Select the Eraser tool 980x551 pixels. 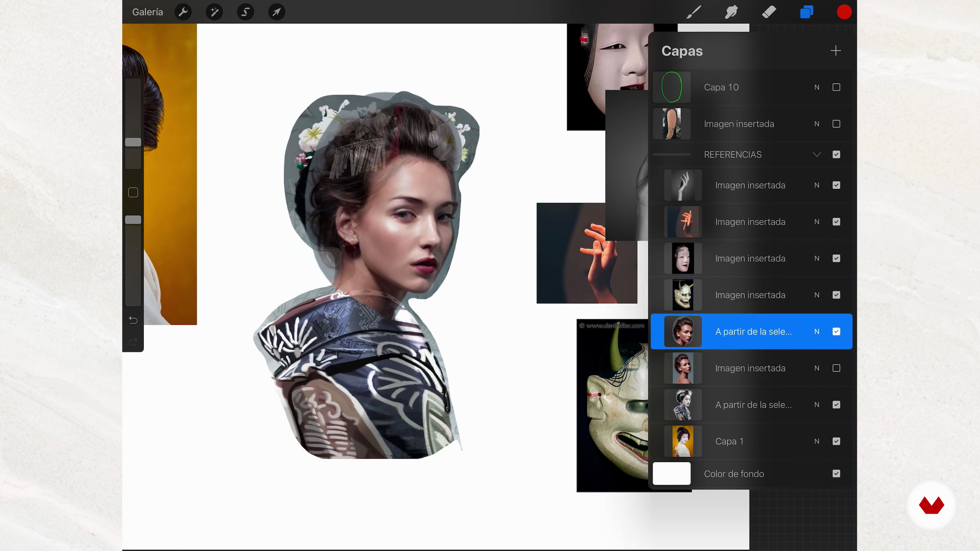pyautogui.click(x=769, y=12)
